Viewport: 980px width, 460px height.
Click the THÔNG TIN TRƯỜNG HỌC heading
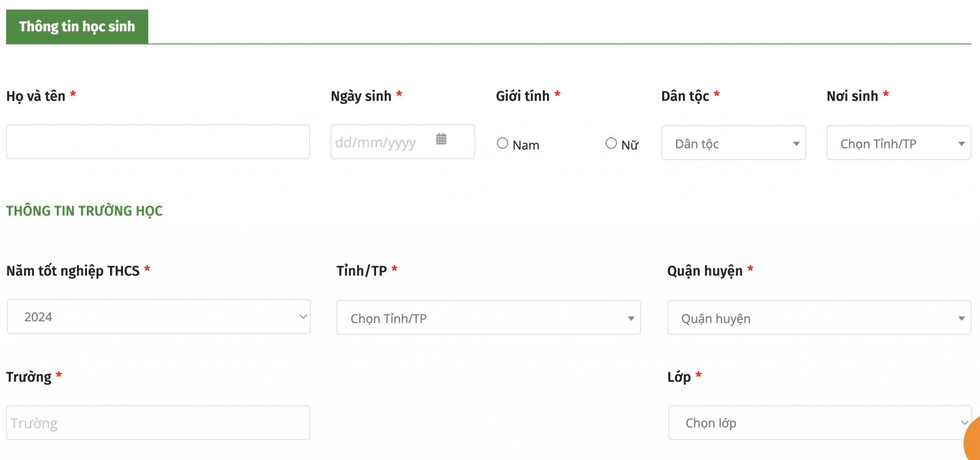coord(84,211)
